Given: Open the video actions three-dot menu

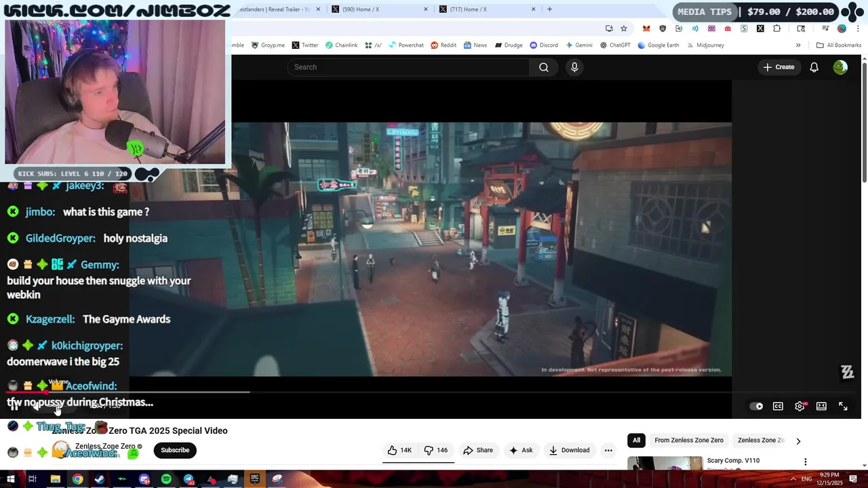Looking at the screenshot, I should tap(608, 450).
